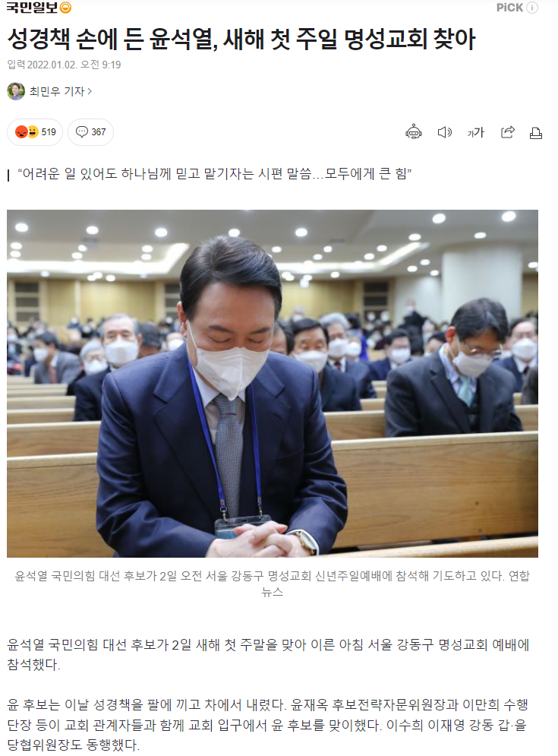Click the share article icon
Viewport: 558px width, 756px height.
click(x=507, y=132)
